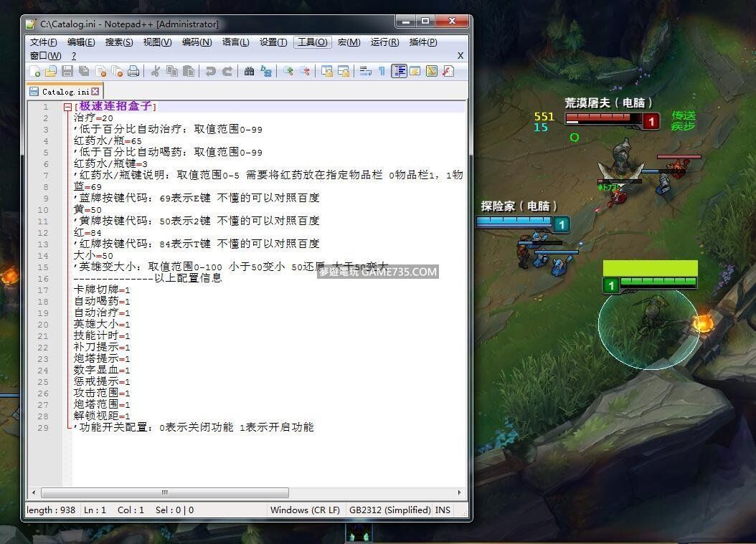
Task: Click the Windows (CR LF) status bar field
Action: coord(305,510)
